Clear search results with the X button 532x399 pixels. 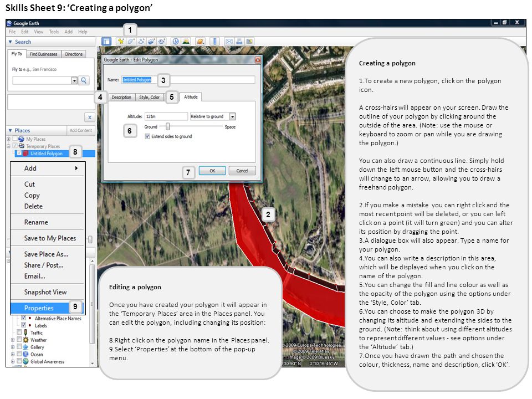click(90, 117)
